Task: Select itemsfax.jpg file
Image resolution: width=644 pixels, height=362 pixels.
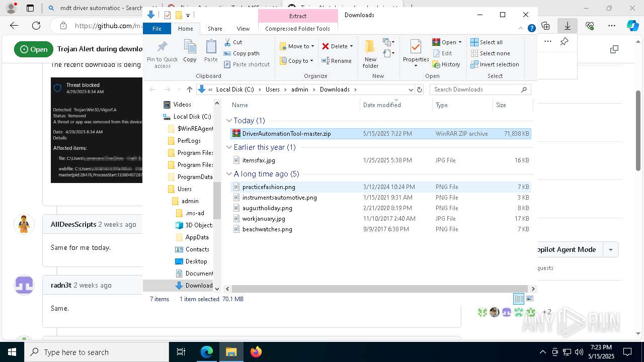Action: [380, 160]
